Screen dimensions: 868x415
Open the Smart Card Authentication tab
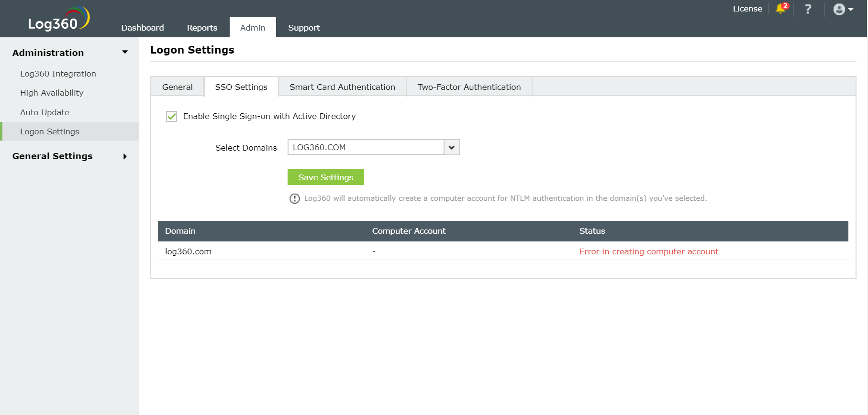coord(342,87)
